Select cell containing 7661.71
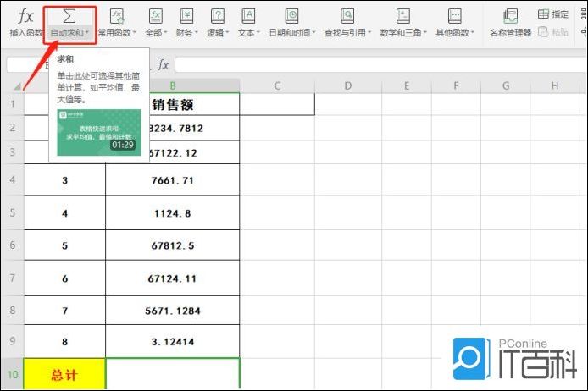588x391 pixels. (x=173, y=180)
